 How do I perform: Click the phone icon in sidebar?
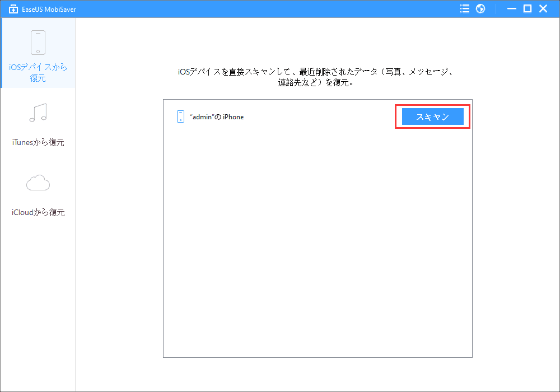pyautogui.click(x=38, y=43)
